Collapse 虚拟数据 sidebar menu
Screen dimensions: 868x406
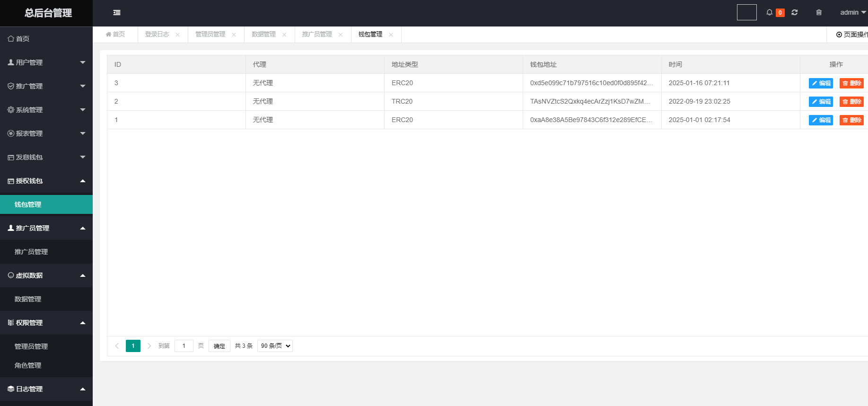(x=46, y=275)
